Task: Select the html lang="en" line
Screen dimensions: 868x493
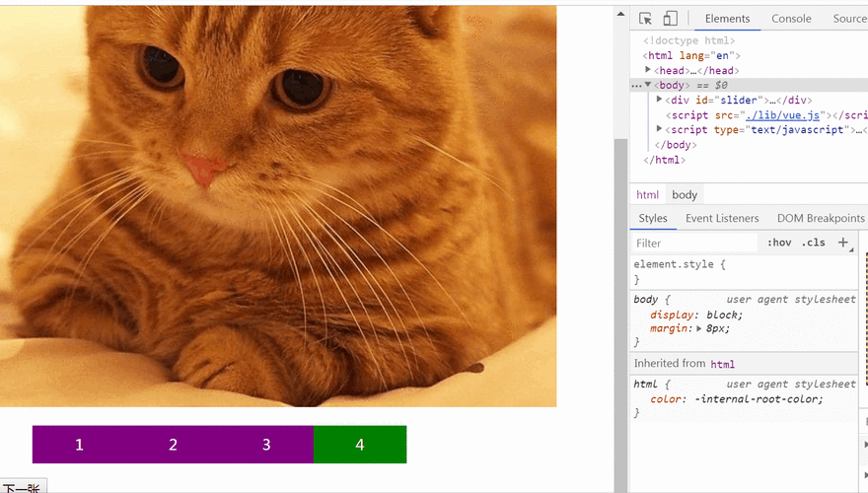Action: [x=690, y=55]
